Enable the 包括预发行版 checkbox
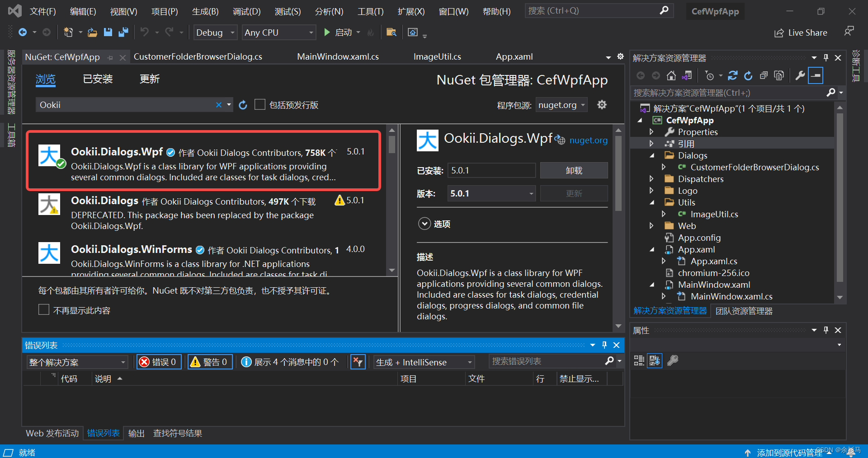Image resolution: width=868 pixels, height=458 pixels. click(x=260, y=104)
